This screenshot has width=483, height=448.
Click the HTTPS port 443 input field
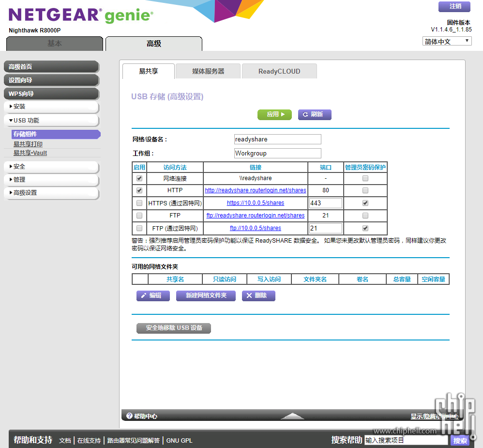point(326,203)
